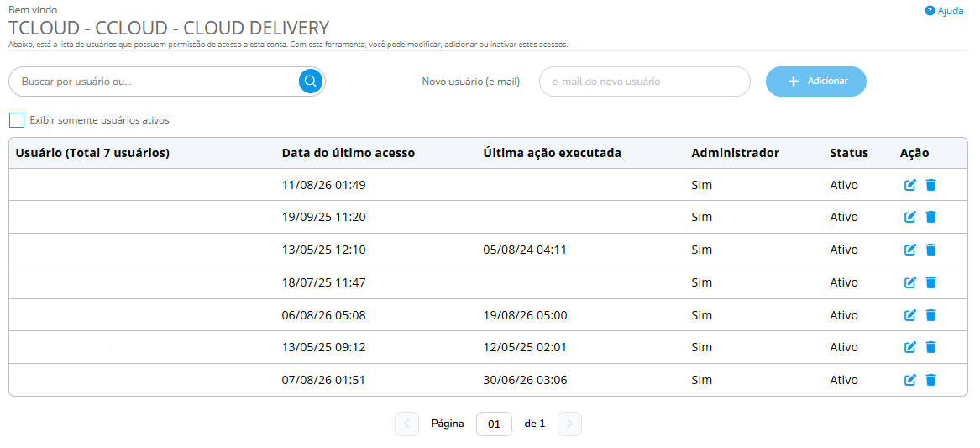Edit user with last access 18/07/25 11:47

point(910,282)
